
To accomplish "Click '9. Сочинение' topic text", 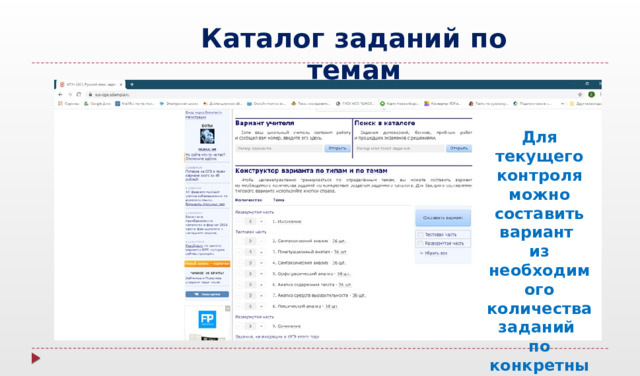I will [287, 326].
